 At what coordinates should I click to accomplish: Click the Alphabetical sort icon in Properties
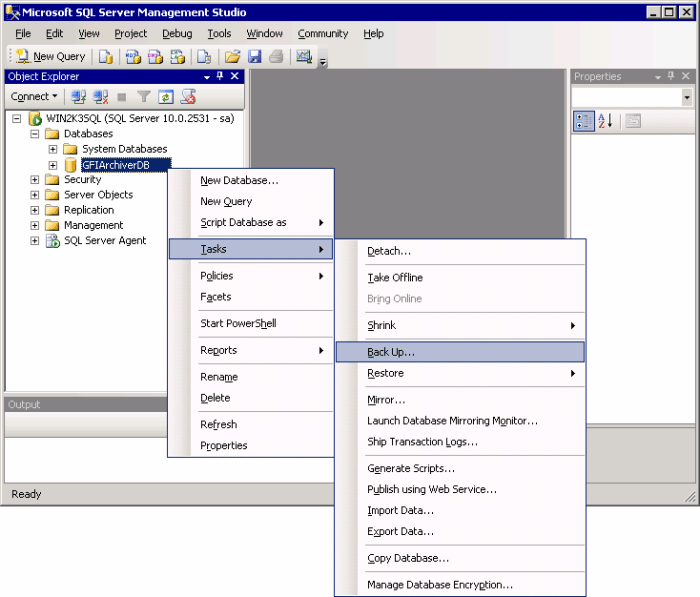(605, 121)
